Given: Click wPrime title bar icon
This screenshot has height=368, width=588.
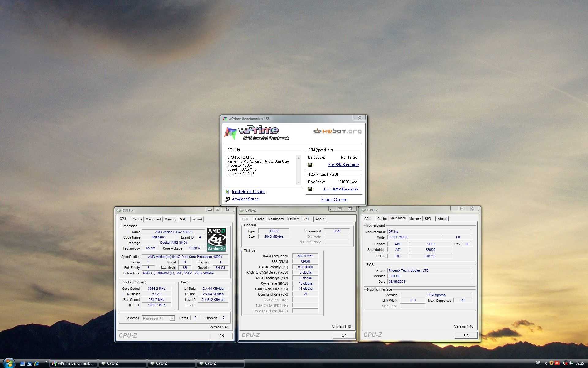Looking at the screenshot, I should click(x=225, y=119).
